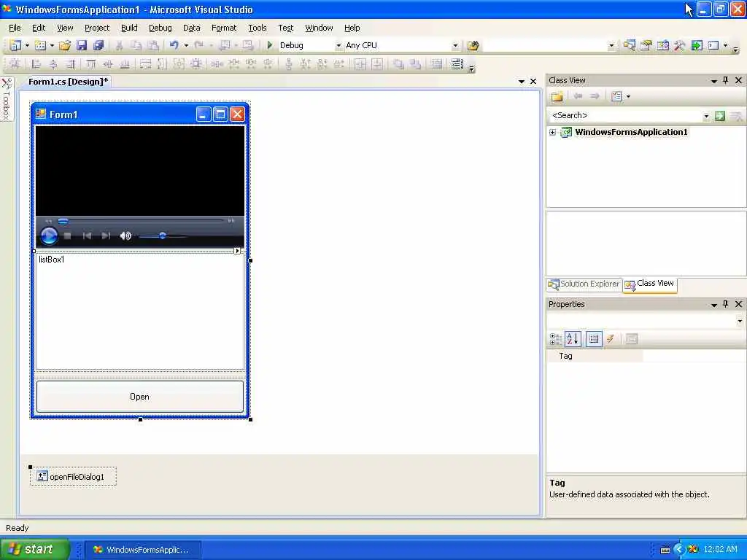This screenshot has height=560, width=747.
Task: Select the Class View tab
Action: (650, 284)
